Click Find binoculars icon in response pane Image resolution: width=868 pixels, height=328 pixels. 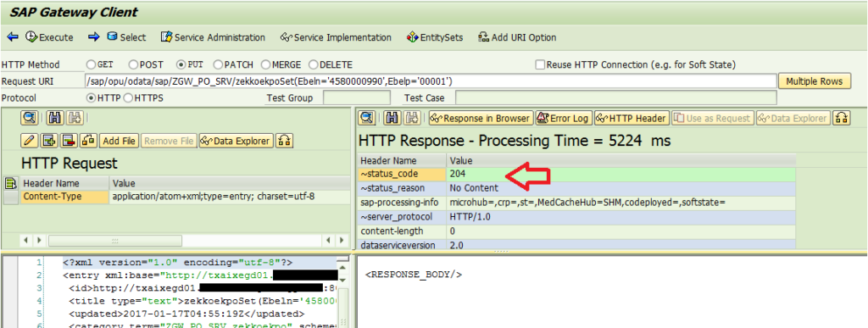392,118
